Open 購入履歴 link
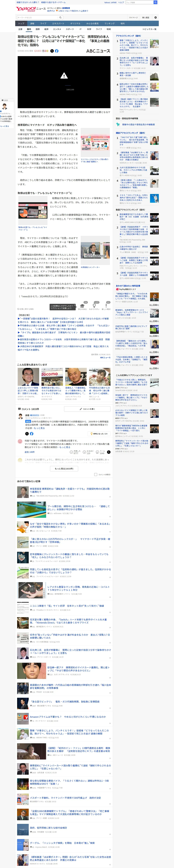 146,18
